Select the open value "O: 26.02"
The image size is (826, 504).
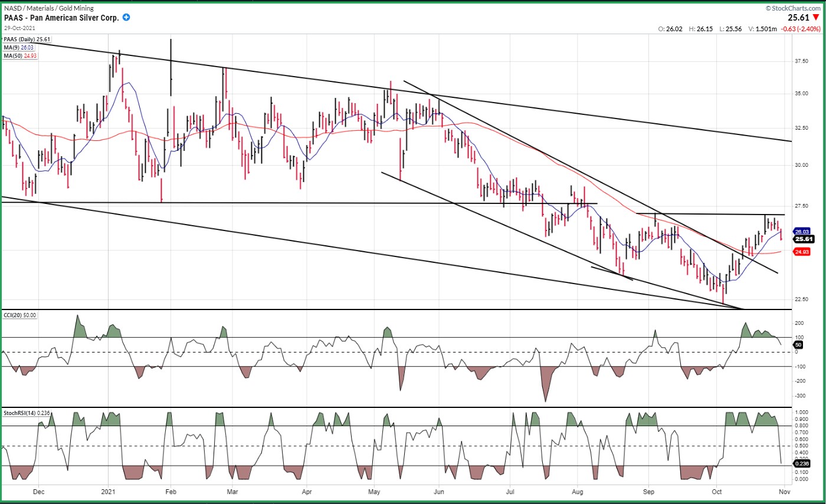pyautogui.click(x=671, y=29)
